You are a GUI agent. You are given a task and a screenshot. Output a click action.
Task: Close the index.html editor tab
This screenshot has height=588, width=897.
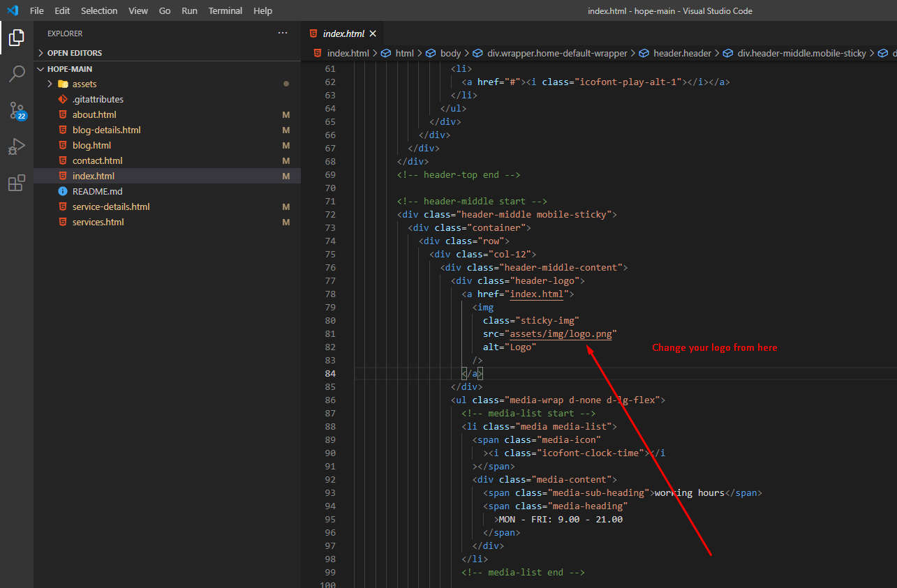tap(373, 33)
